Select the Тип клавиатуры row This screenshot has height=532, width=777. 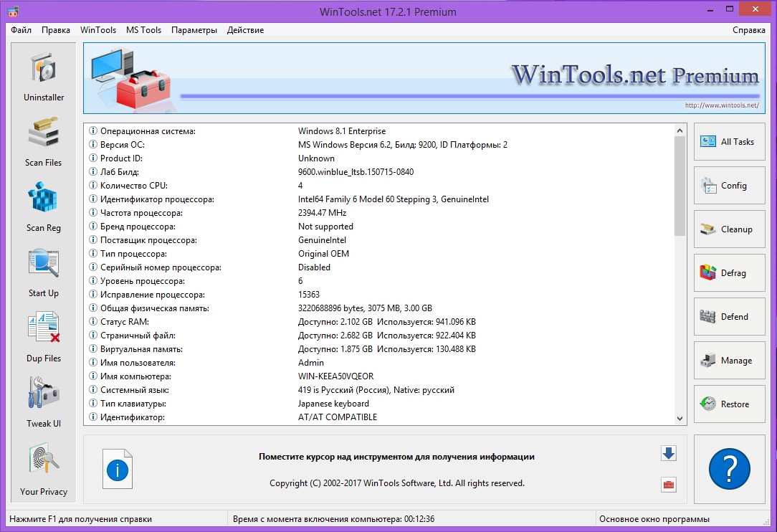click(379, 404)
